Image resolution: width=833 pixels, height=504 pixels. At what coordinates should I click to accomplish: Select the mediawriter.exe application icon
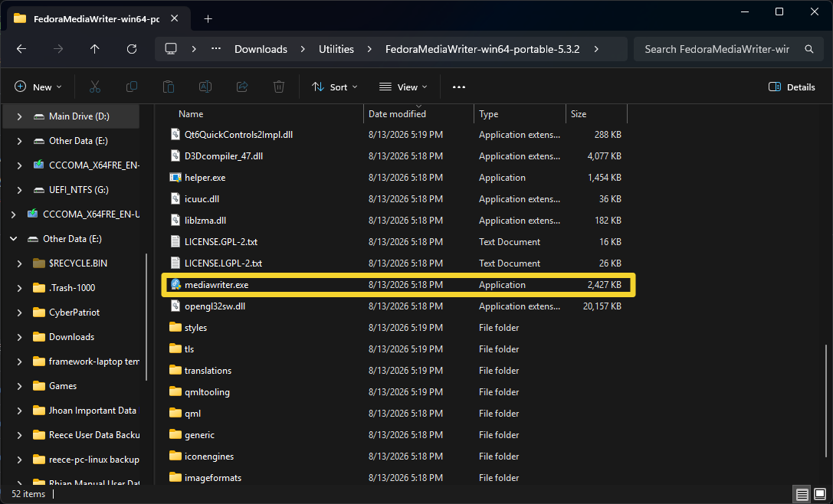click(x=175, y=285)
